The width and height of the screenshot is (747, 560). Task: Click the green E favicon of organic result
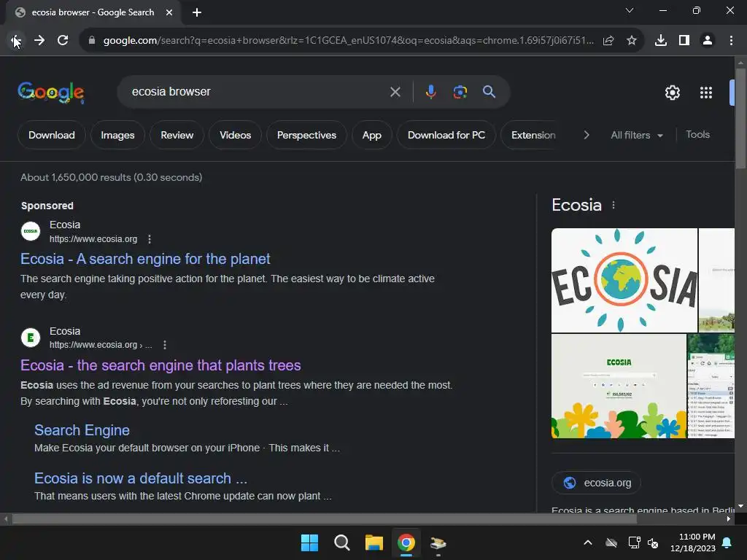point(31,338)
